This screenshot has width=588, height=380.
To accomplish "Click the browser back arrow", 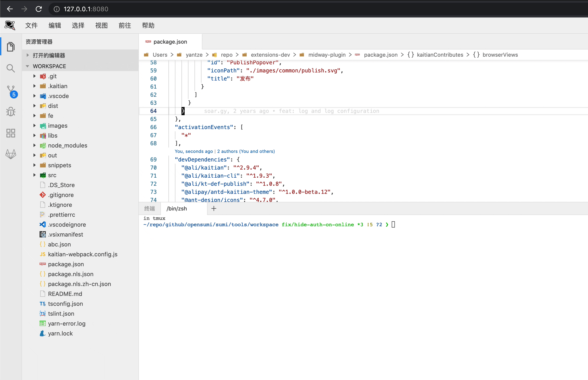I will coord(10,9).
